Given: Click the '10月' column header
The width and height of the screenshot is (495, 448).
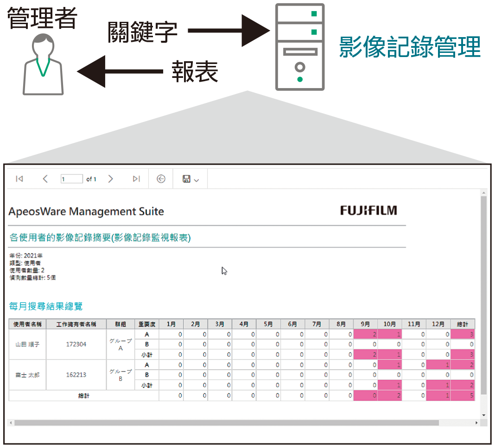Looking at the screenshot, I should pos(390,324).
